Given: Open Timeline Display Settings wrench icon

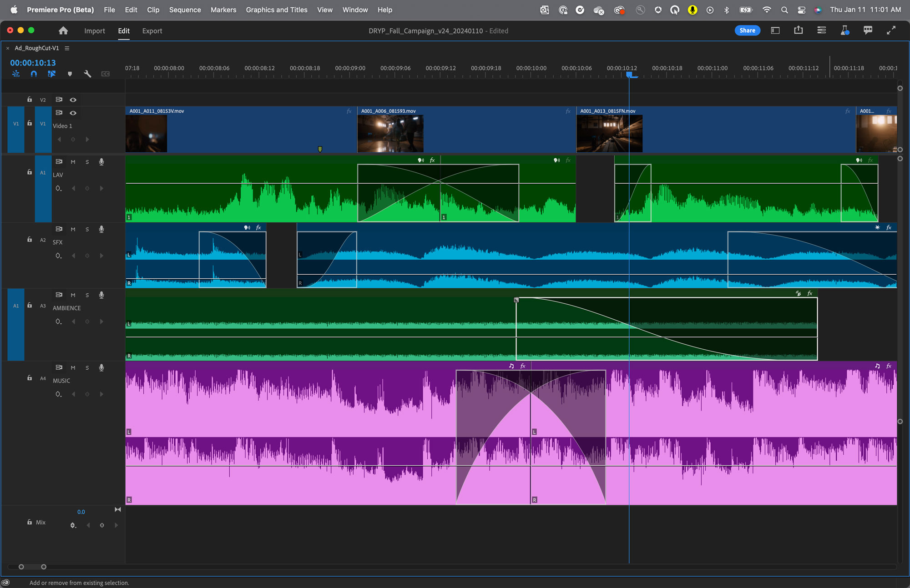Looking at the screenshot, I should pos(87,73).
